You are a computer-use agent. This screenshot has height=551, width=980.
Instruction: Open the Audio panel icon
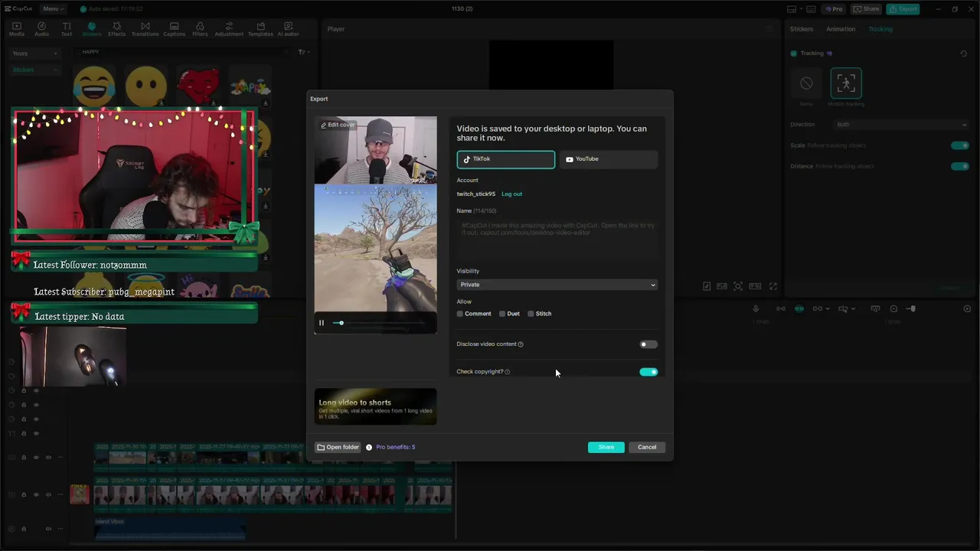point(41,29)
